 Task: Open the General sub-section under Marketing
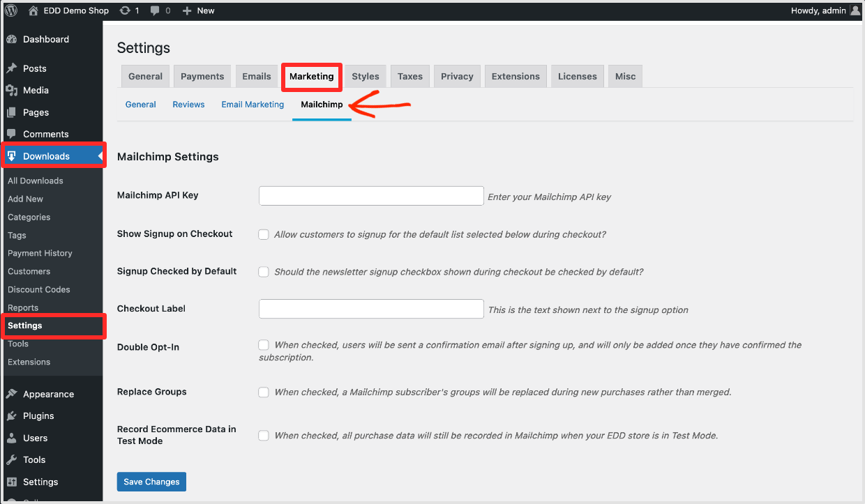(141, 105)
